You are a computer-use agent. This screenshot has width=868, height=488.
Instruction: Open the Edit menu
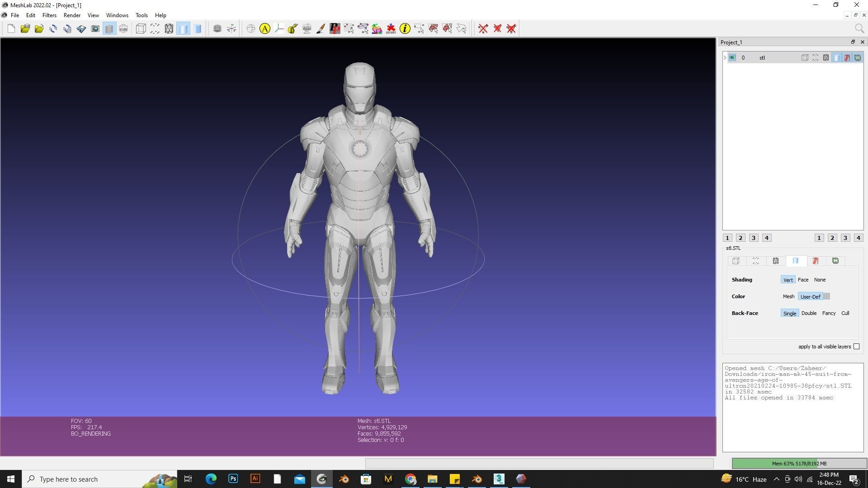point(31,15)
